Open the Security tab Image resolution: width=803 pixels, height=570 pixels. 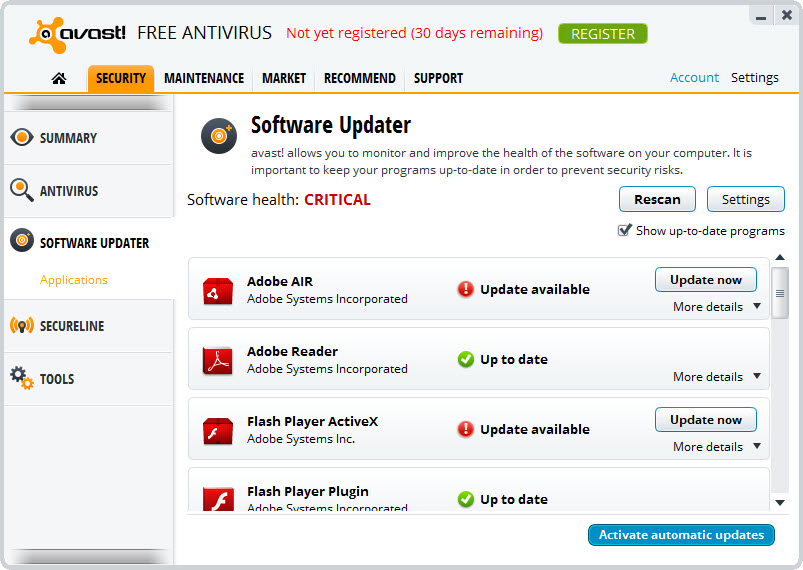point(121,78)
